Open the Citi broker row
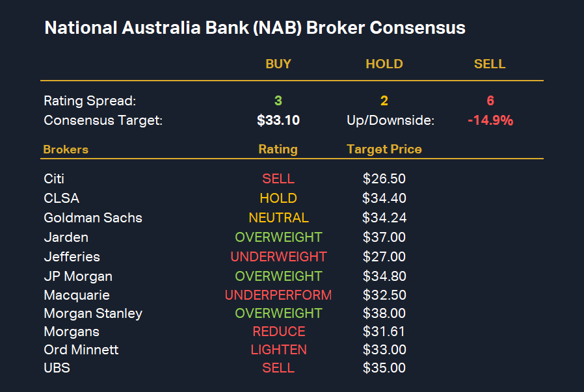 (54, 179)
